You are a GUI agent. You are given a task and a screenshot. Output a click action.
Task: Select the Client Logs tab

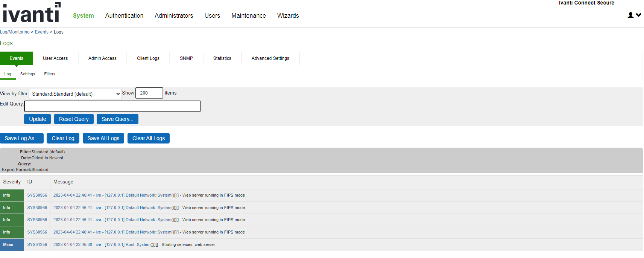tap(148, 58)
